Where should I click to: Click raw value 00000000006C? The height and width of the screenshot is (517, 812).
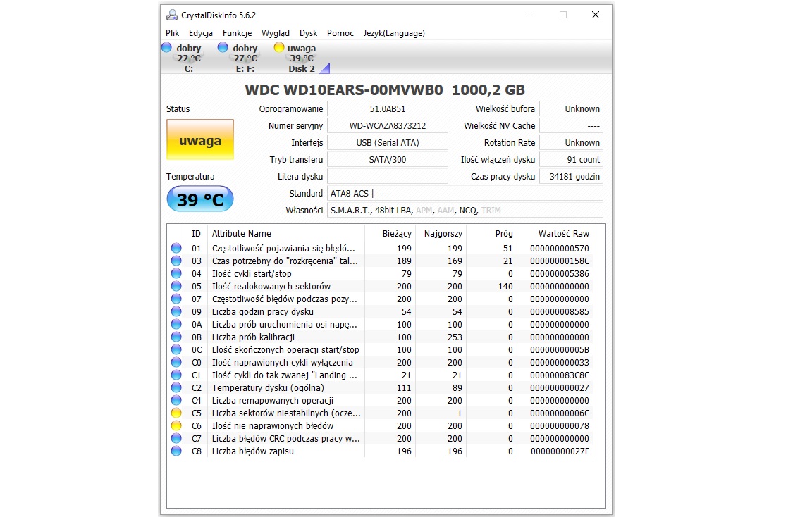tap(559, 413)
